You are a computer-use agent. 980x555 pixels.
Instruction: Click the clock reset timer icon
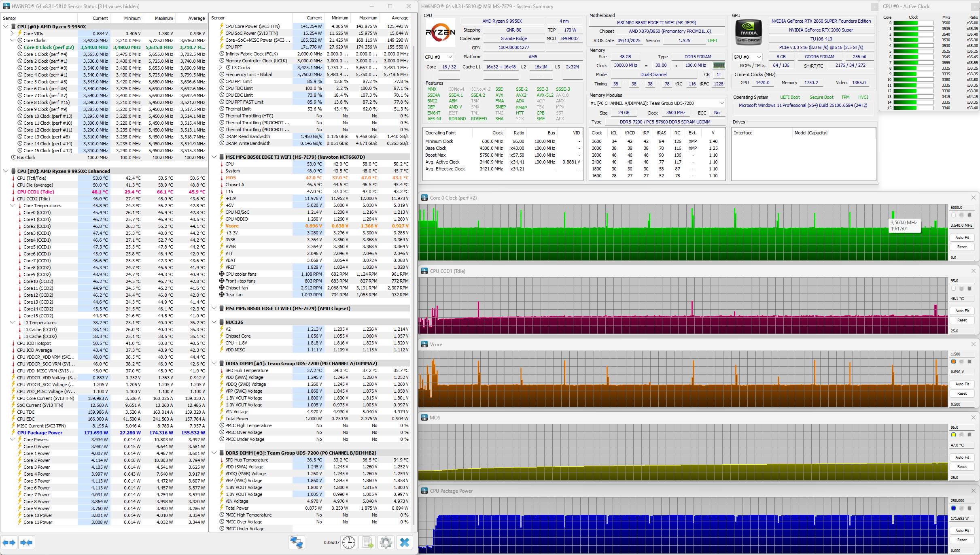click(348, 542)
